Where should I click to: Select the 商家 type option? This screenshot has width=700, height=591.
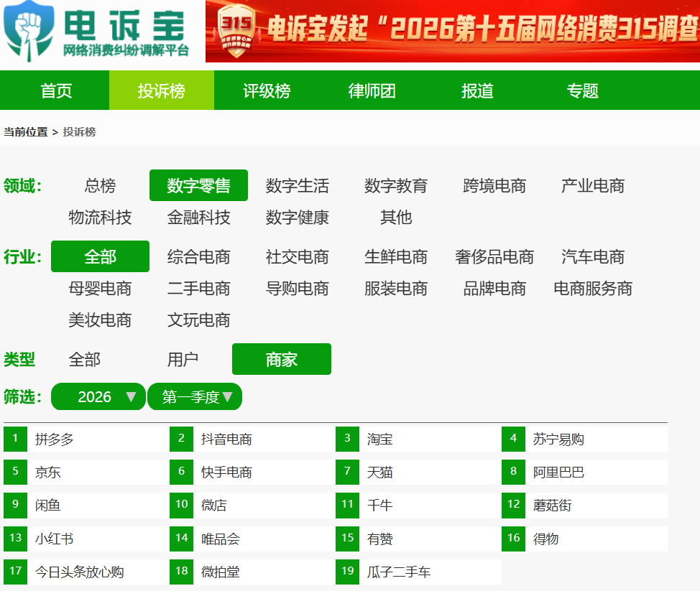click(x=281, y=359)
